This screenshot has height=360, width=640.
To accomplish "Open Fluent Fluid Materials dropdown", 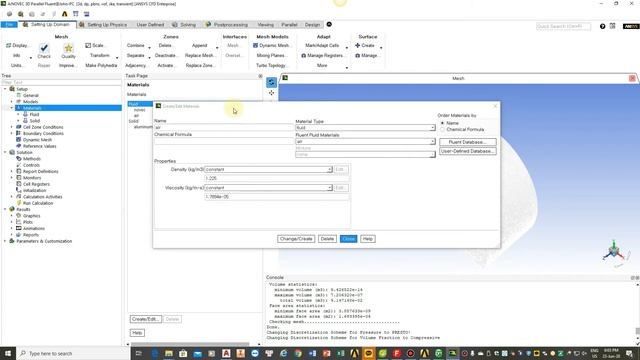I will (365, 141).
